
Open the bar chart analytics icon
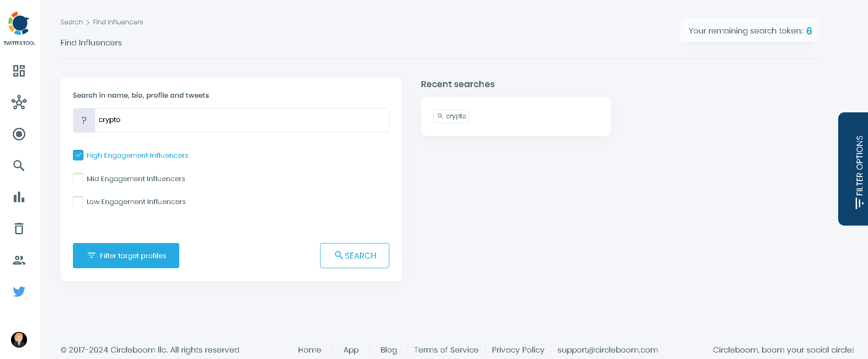pyautogui.click(x=19, y=197)
